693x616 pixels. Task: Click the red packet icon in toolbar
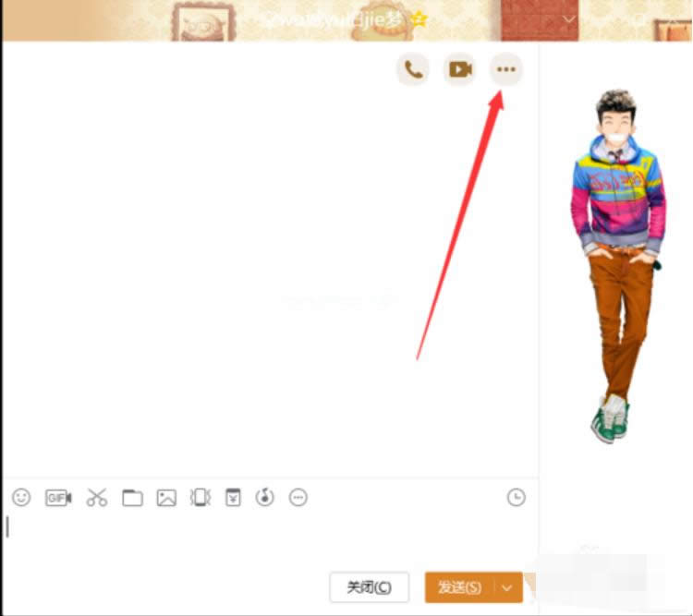pyautogui.click(x=233, y=498)
